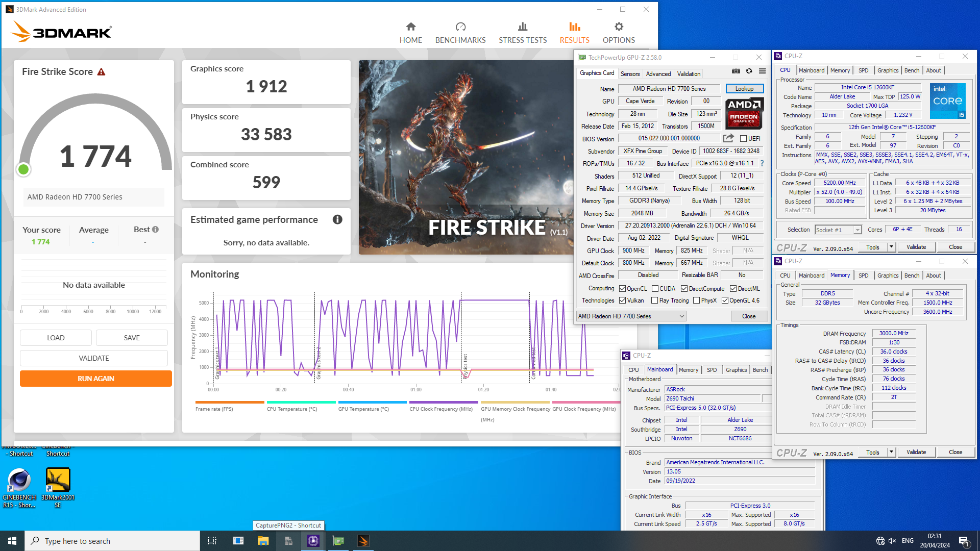Go to STRESS TESTS in 3DMark

523,33
